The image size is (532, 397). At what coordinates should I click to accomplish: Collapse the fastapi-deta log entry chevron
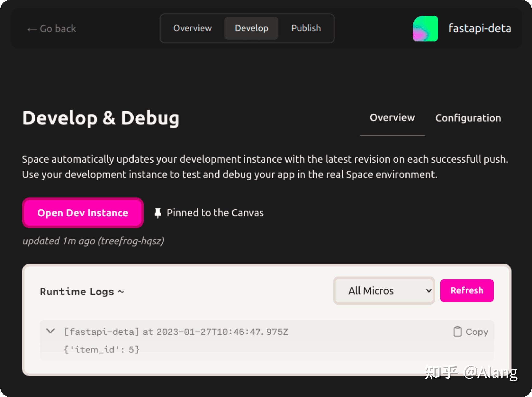coord(50,331)
